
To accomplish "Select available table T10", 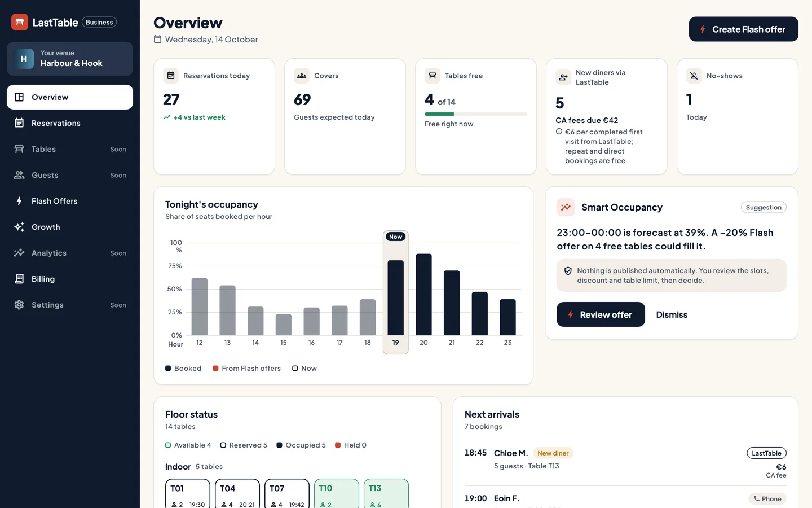I will 337,494.
